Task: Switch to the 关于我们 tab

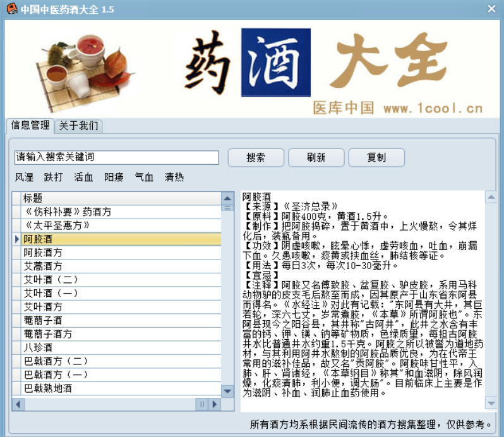Action: (78, 126)
